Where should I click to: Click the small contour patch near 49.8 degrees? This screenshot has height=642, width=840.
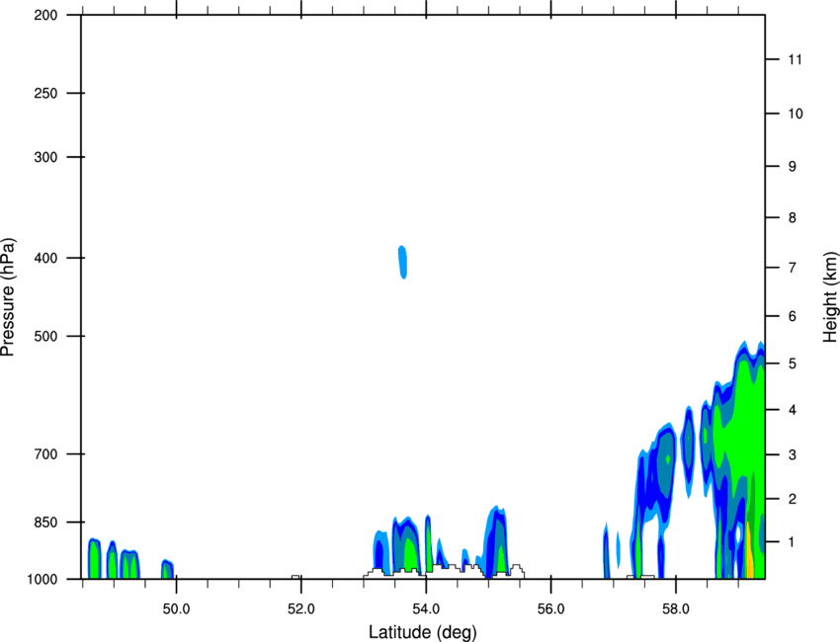[x=167, y=569]
